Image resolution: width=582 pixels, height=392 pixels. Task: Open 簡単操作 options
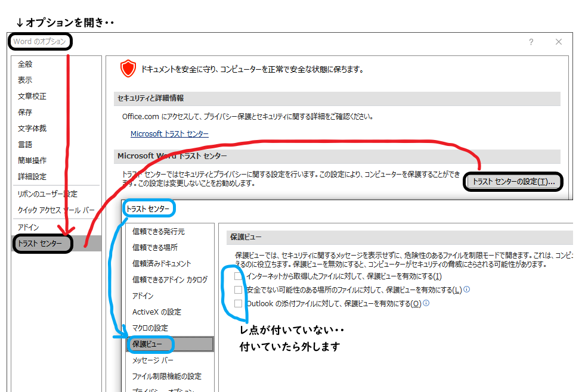click(32, 161)
